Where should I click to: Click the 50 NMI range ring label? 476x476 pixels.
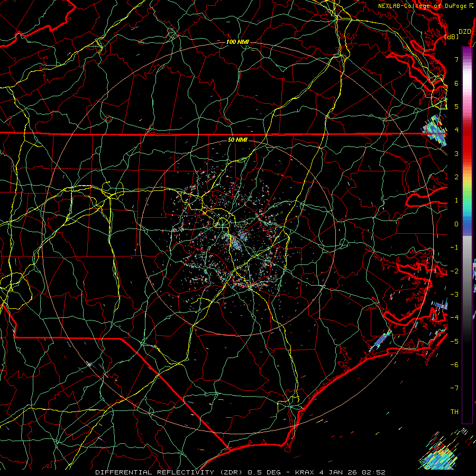237,140
